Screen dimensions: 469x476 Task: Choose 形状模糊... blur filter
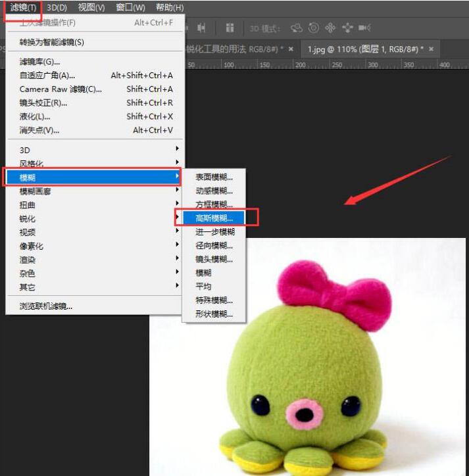pos(214,314)
